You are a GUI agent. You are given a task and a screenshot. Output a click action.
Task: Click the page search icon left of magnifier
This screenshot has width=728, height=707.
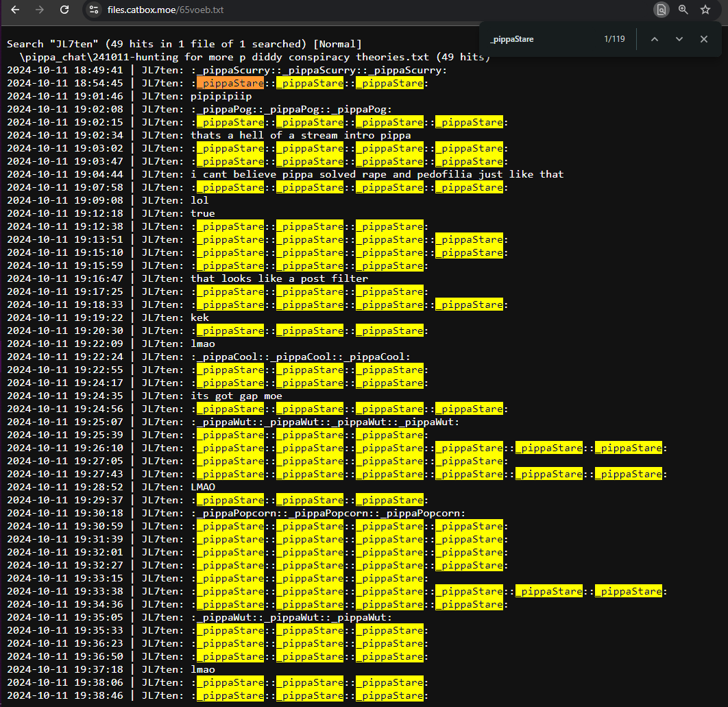(x=661, y=10)
